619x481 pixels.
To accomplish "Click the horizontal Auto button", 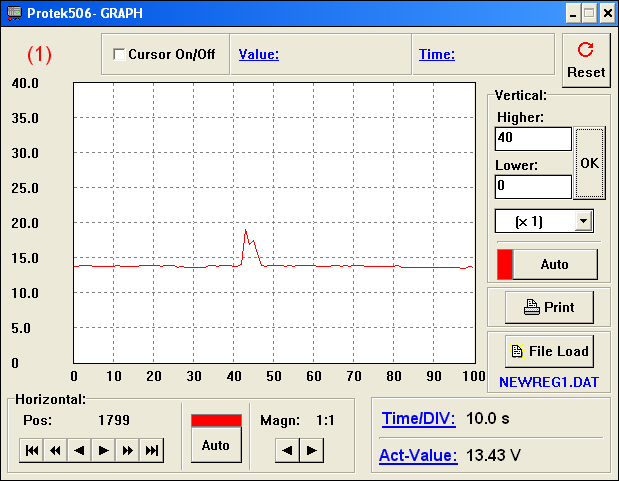I will click(x=216, y=445).
